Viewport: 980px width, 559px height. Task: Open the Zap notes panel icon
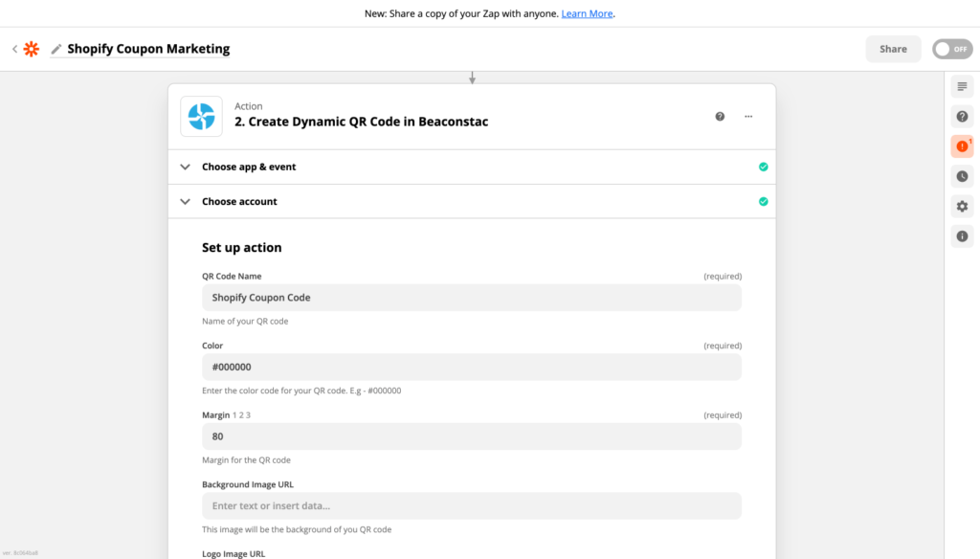(x=962, y=86)
